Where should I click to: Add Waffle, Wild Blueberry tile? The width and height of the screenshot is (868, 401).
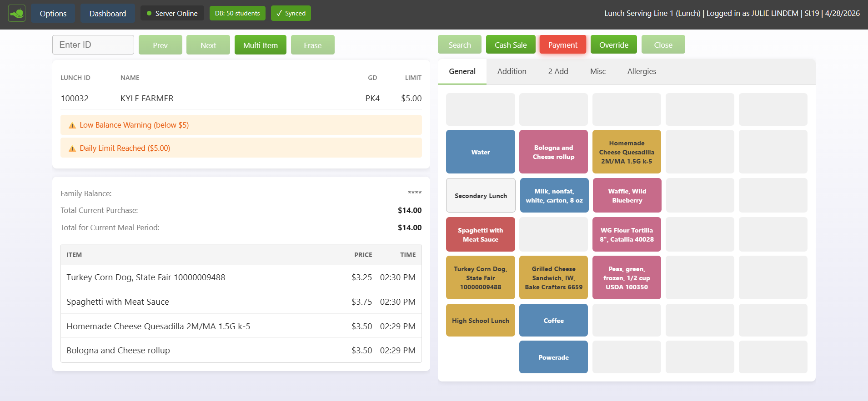[x=627, y=195]
